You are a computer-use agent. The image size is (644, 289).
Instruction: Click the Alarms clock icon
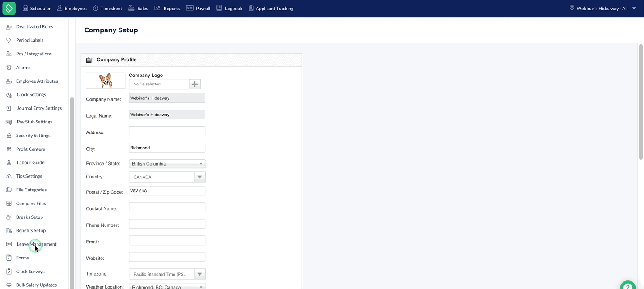tap(9, 68)
